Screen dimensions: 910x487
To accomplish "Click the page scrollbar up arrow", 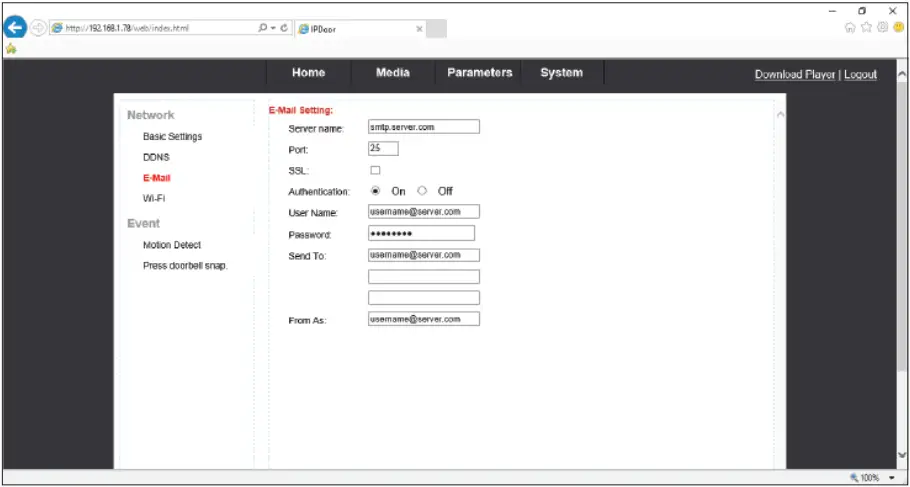I will pos(901,74).
